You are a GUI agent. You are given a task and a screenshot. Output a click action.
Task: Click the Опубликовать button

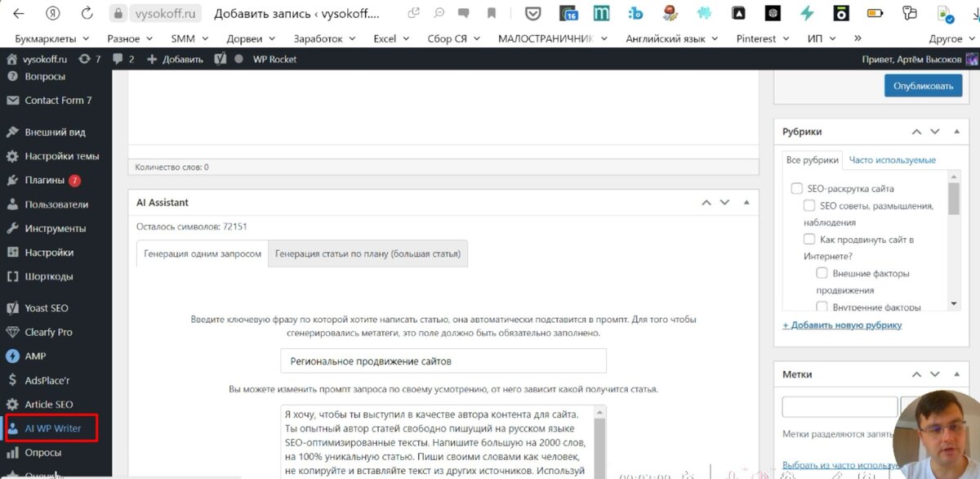[923, 86]
